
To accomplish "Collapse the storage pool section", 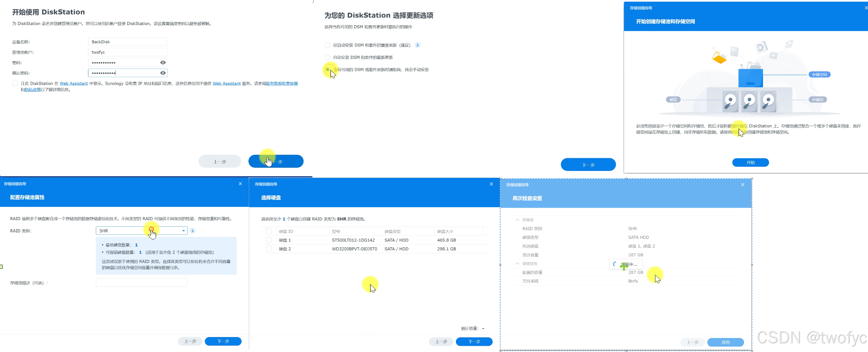I will 517,220.
